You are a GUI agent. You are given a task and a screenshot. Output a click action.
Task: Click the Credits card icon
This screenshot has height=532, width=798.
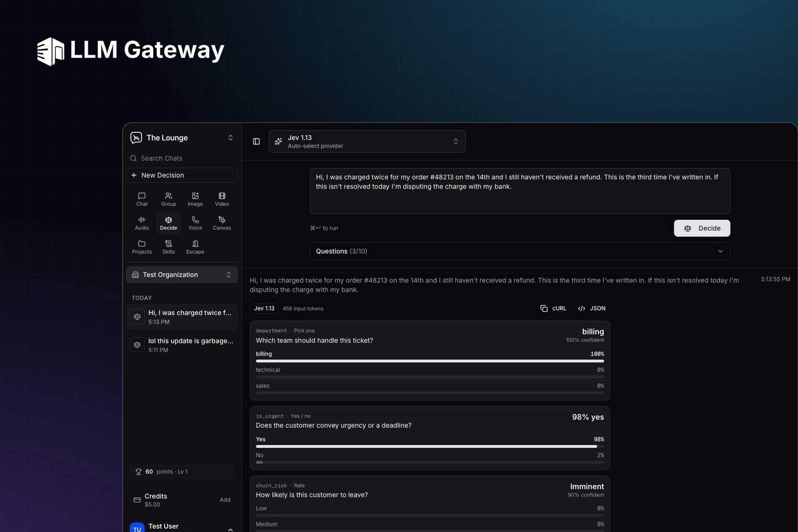pyautogui.click(x=137, y=500)
